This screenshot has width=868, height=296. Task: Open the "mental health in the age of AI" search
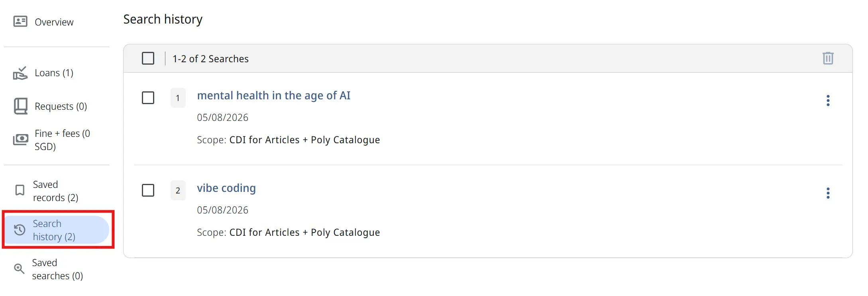pos(274,96)
